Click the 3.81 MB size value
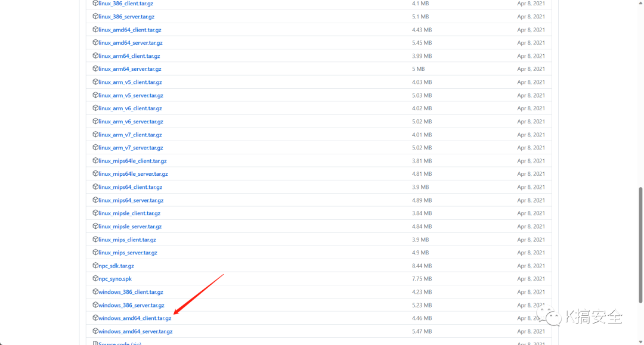644x345 pixels. coord(422,161)
